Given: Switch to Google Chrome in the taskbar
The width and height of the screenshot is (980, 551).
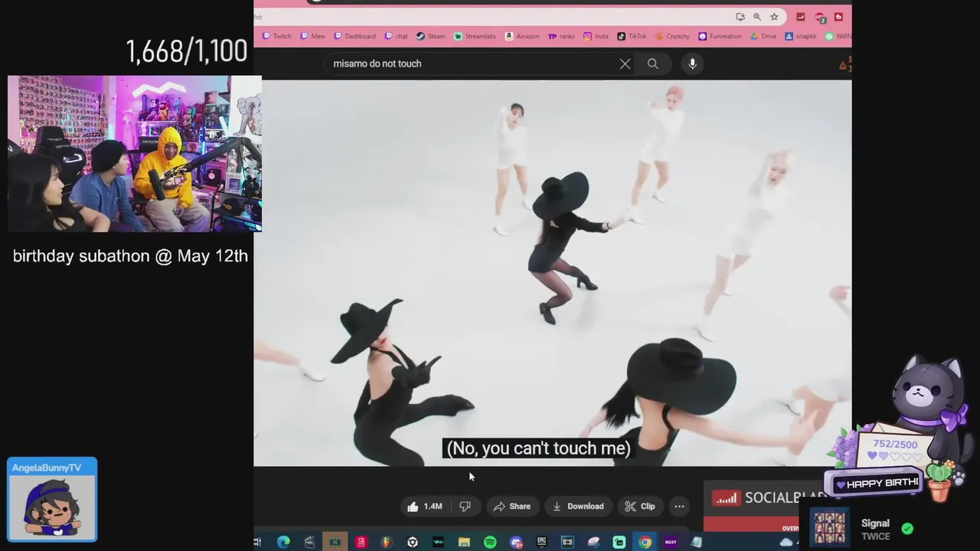Looking at the screenshot, I should [645, 542].
